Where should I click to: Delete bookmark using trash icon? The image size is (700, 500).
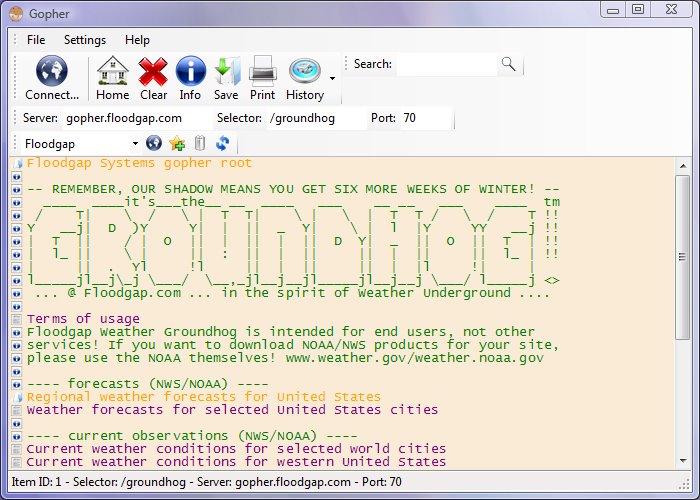pyautogui.click(x=200, y=144)
